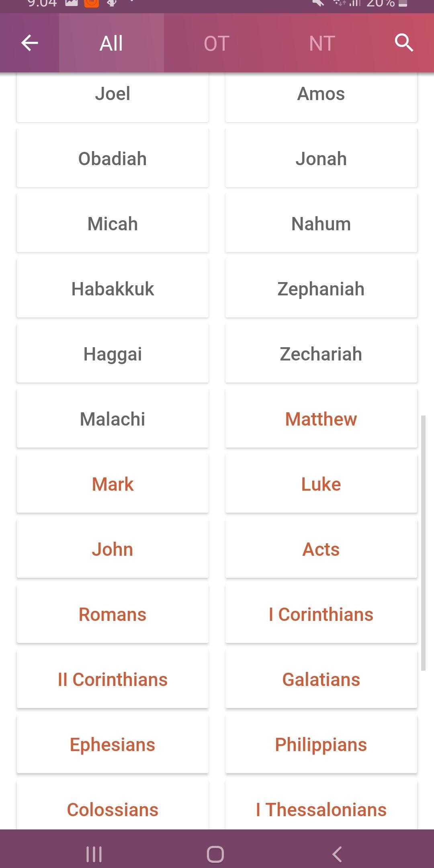Open the book of Matthew
The image size is (434, 868).
(321, 419)
